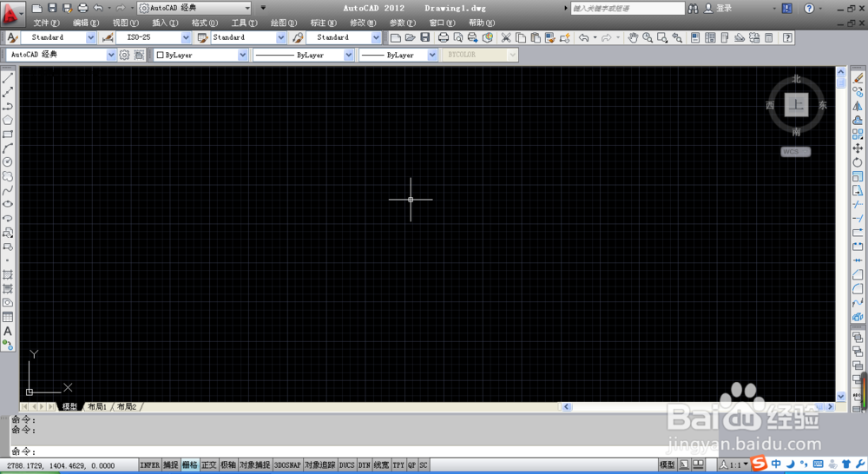Click the Sogou input method tray icon
The image size is (868, 474).
point(759,464)
